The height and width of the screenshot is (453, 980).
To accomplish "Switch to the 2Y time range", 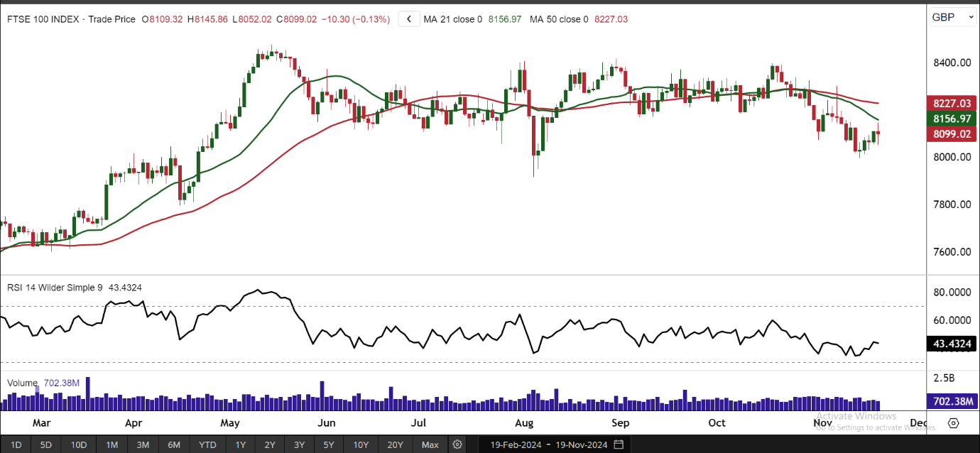I will (x=270, y=445).
